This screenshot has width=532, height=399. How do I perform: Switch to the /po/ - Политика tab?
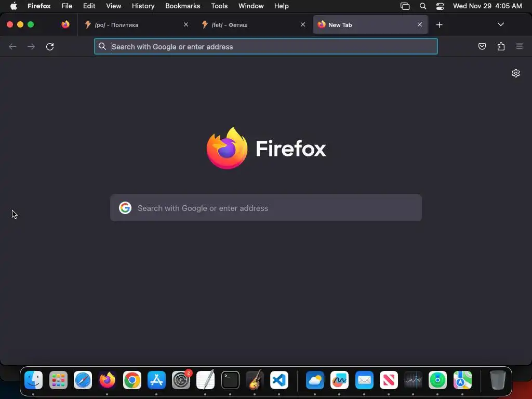click(136, 25)
